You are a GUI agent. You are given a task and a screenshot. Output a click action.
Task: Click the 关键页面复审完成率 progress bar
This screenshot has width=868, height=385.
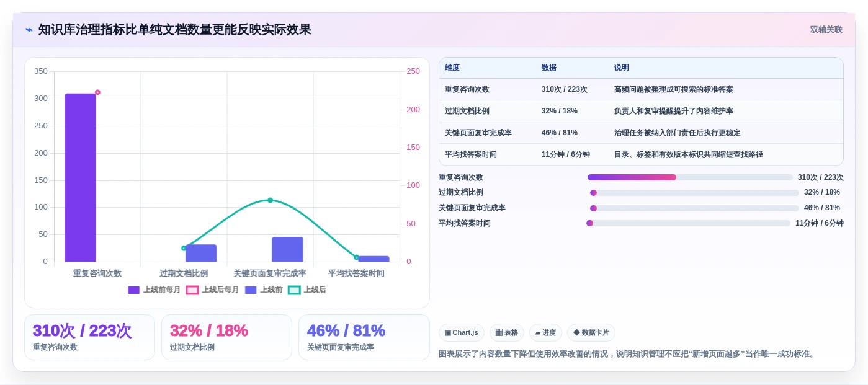coord(694,208)
